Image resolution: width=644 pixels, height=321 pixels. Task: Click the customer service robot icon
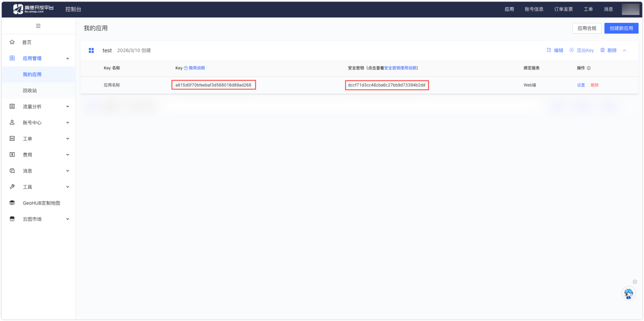coord(628,294)
